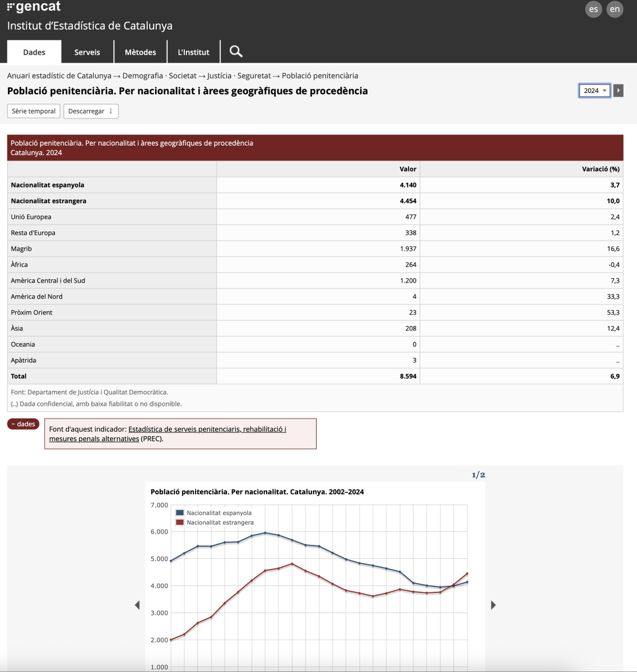The width and height of the screenshot is (637, 672).
Task: Click the Sèrie temporal button
Action: tap(34, 111)
